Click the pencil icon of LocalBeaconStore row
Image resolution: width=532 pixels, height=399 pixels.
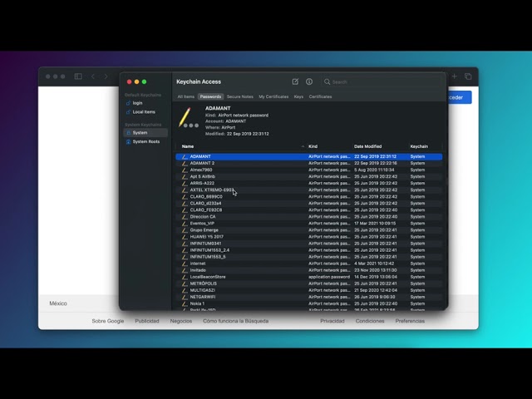(185, 277)
